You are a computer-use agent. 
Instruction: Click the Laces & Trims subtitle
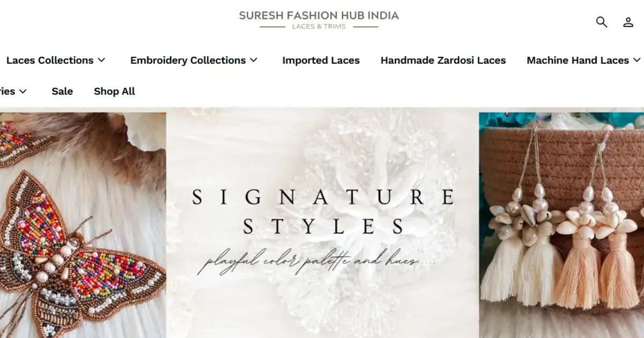319,26
